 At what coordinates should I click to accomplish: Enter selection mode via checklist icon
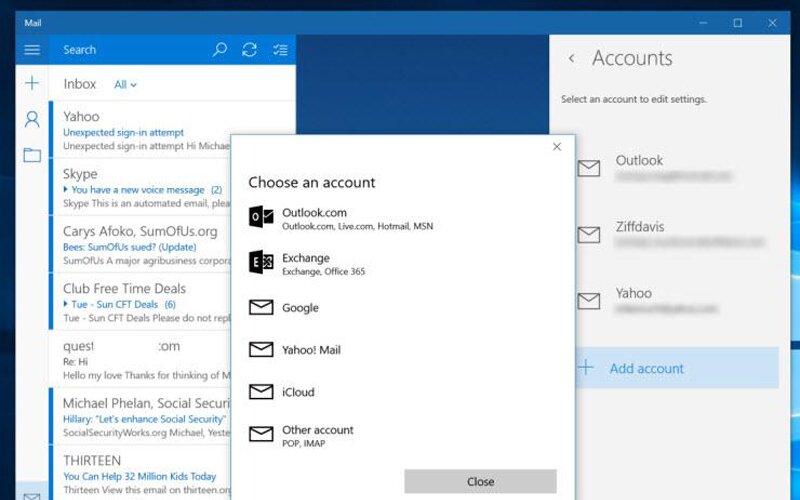[280, 49]
